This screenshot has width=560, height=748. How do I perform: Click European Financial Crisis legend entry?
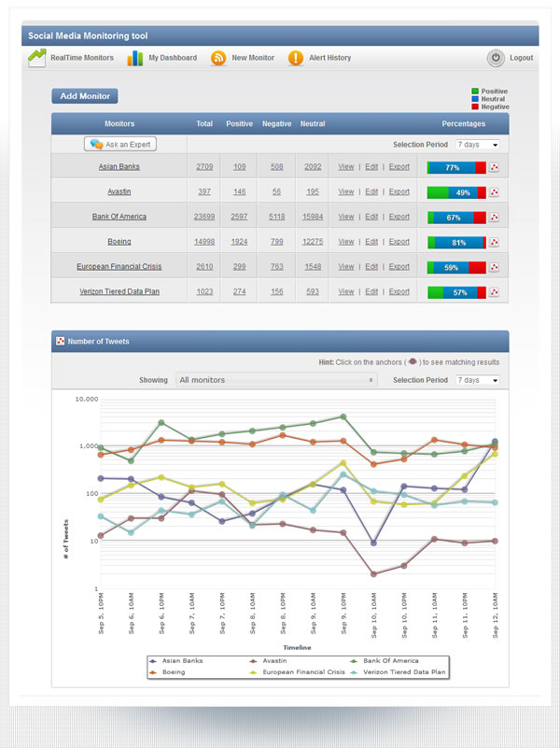[x=298, y=672]
